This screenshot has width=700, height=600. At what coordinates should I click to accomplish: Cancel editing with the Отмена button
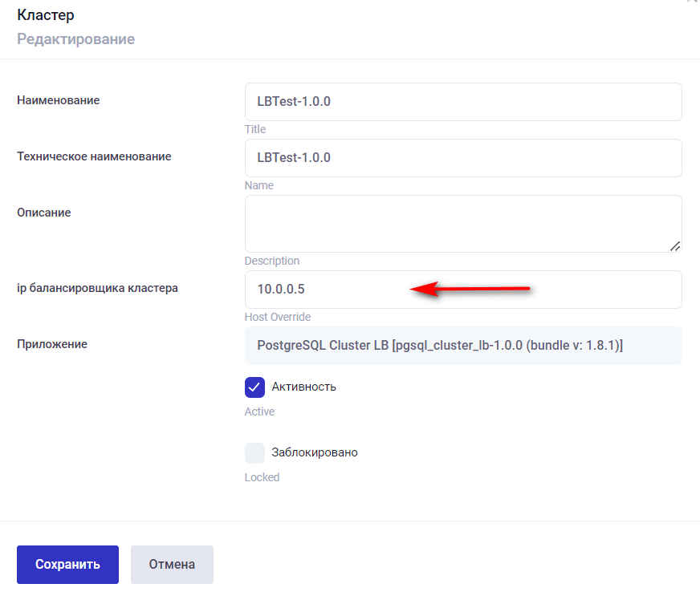(x=172, y=565)
